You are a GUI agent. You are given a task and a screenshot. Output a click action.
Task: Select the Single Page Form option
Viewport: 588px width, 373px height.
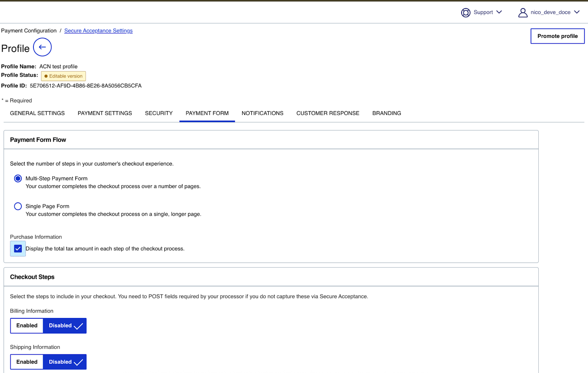pyautogui.click(x=18, y=206)
